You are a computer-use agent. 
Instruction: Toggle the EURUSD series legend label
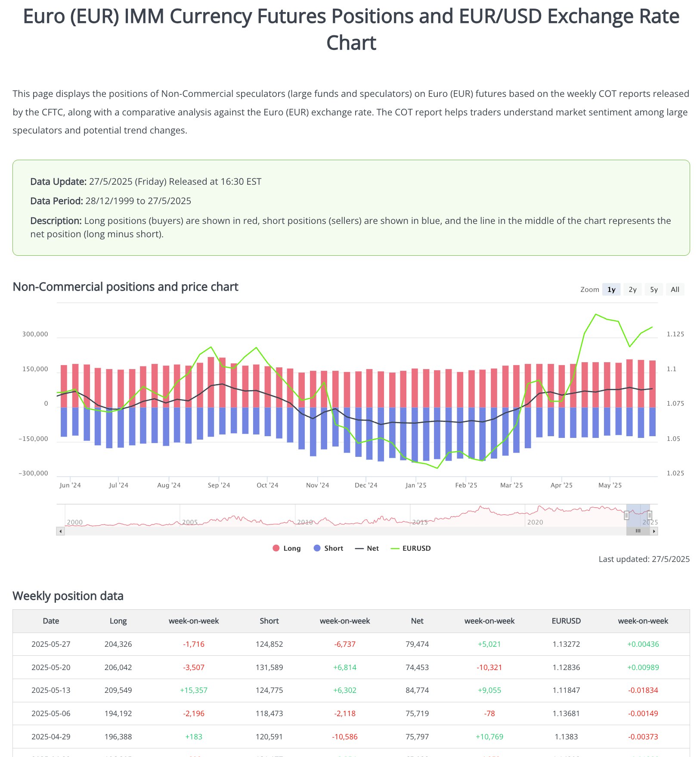tap(416, 548)
